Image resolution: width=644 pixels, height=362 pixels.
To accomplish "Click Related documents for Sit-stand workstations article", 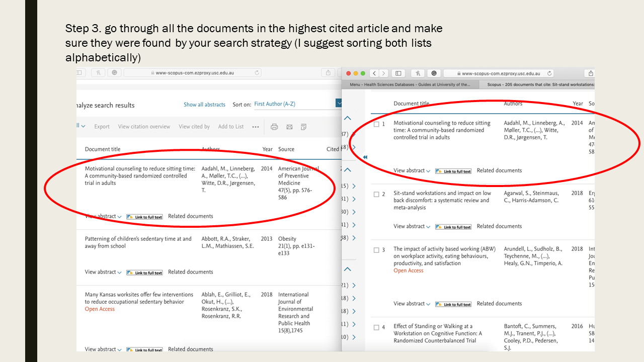I will click(499, 226).
